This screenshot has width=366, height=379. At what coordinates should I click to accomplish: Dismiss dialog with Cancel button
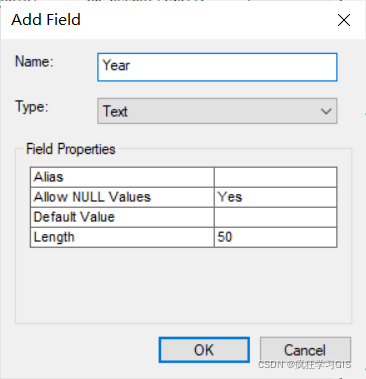tap(305, 350)
